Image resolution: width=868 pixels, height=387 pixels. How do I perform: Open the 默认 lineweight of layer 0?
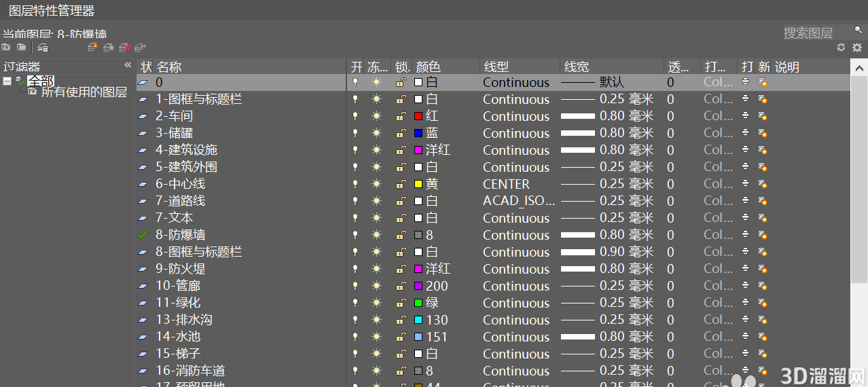[592, 82]
